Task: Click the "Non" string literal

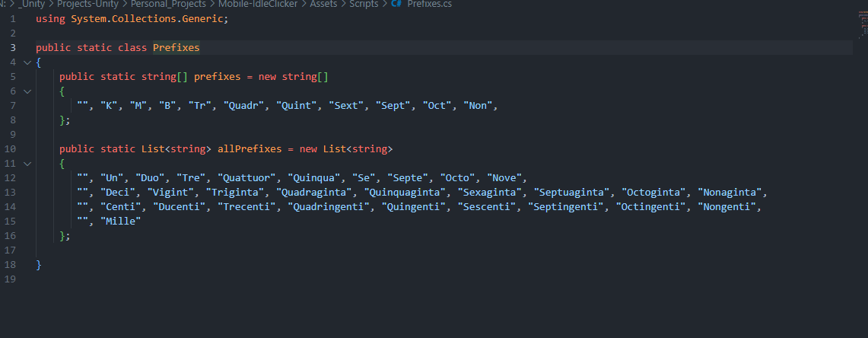Action: tap(478, 106)
